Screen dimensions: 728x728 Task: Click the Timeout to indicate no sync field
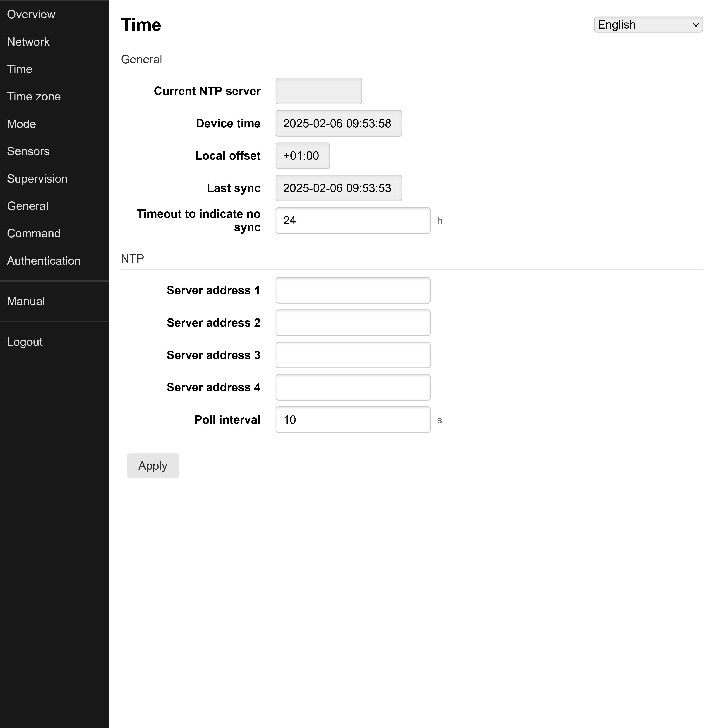352,220
